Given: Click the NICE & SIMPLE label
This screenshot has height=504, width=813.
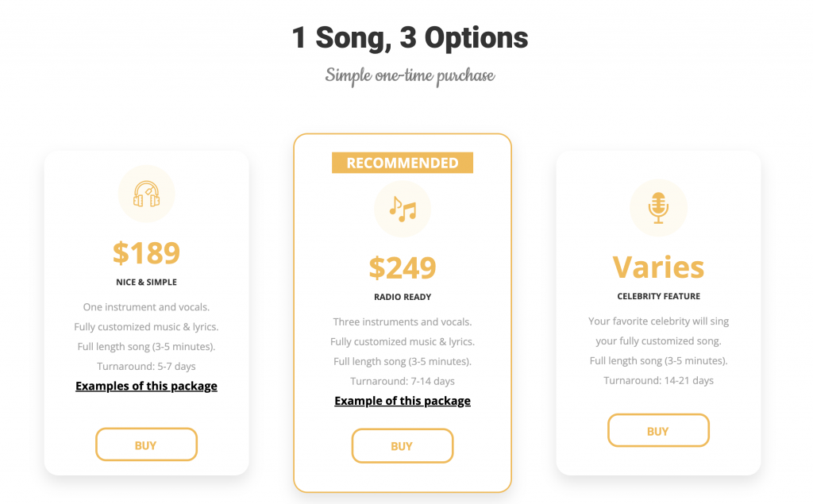Looking at the screenshot, I should click(x=146, y=282).
